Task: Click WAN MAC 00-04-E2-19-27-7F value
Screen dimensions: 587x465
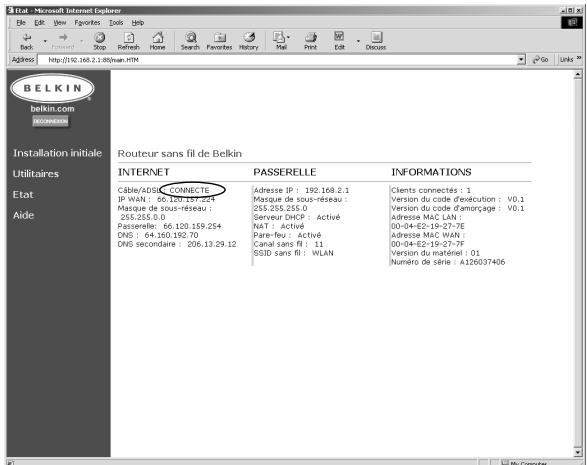Action: click(x=428, y=244)
